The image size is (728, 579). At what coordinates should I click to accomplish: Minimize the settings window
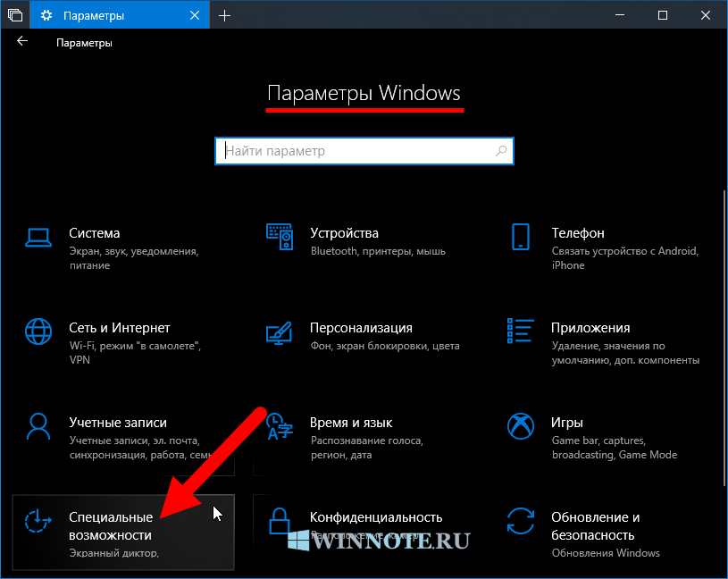coord(620,15)
